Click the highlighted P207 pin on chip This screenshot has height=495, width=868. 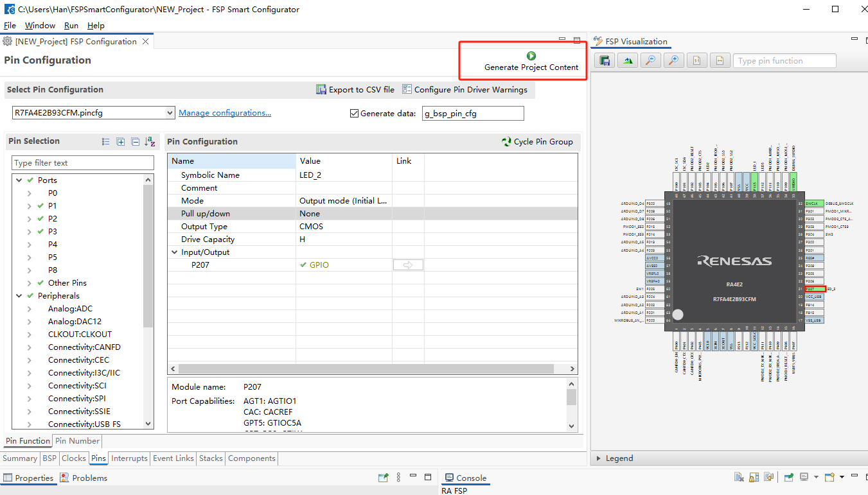pos(815,289)
